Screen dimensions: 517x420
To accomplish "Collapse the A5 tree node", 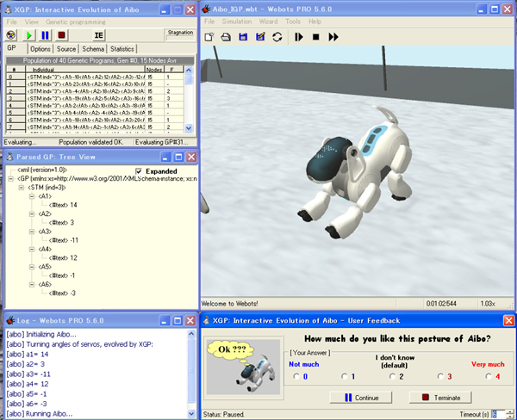I will coord(32,267).
